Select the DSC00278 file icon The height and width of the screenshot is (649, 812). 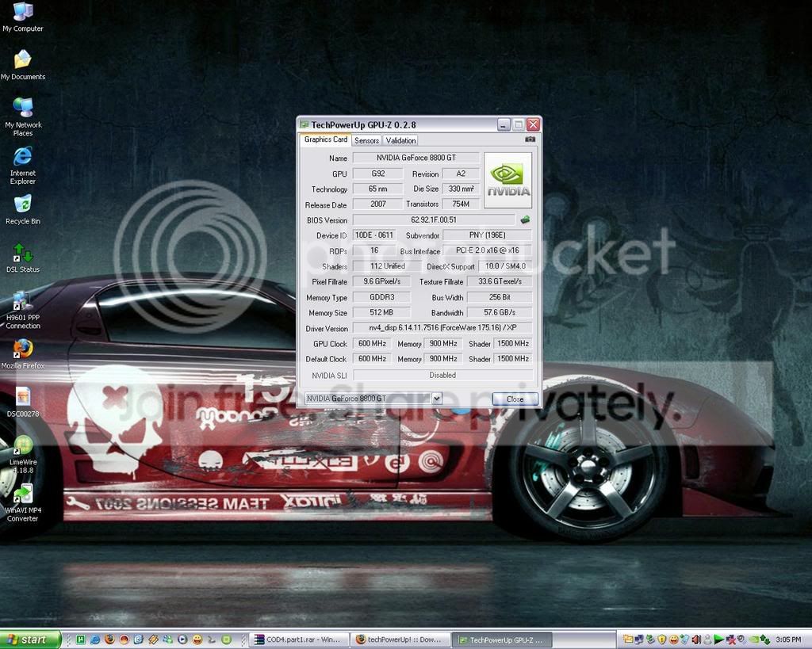pyautogui.click(x=23, y=403)
